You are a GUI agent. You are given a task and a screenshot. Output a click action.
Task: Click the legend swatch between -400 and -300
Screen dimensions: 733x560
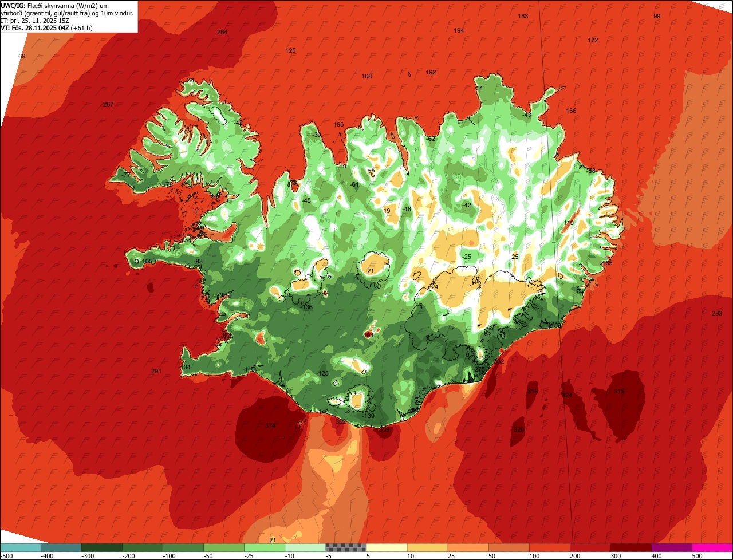coord(61,547)
